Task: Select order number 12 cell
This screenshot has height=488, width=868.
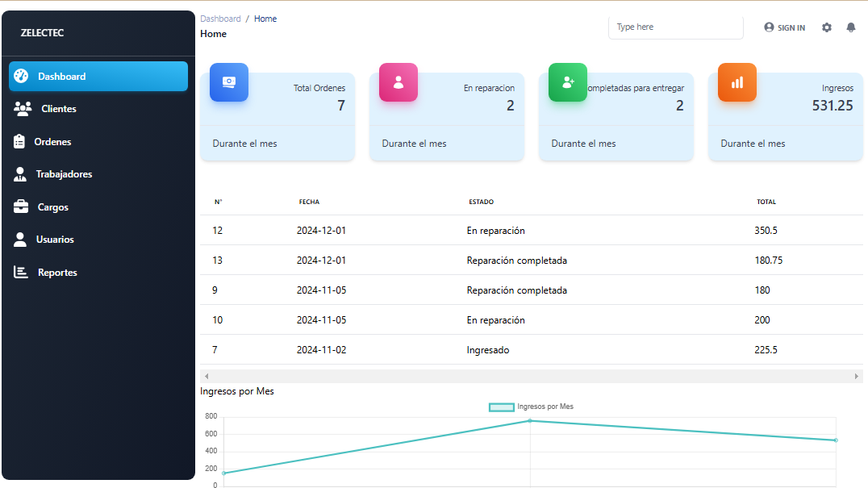Action: [218, 230]
